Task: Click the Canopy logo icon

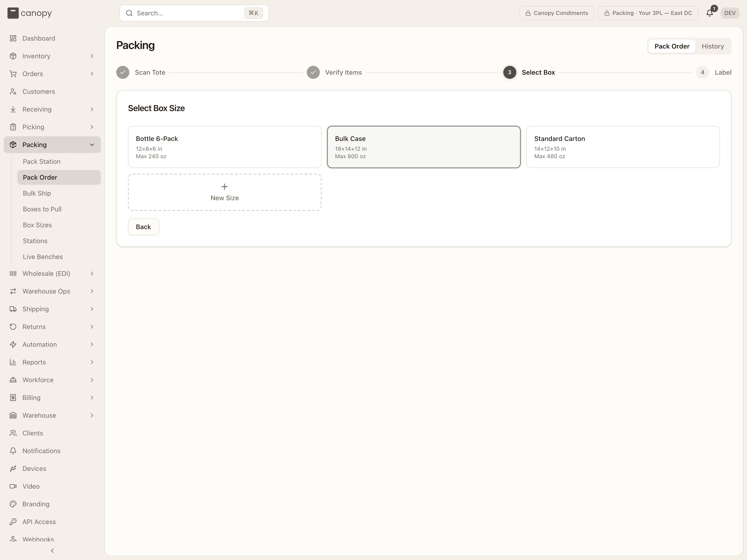Action: click(x=13, y=13)
